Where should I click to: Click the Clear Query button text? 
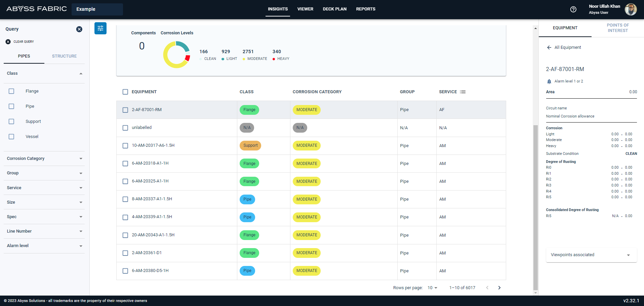[24, 42]
